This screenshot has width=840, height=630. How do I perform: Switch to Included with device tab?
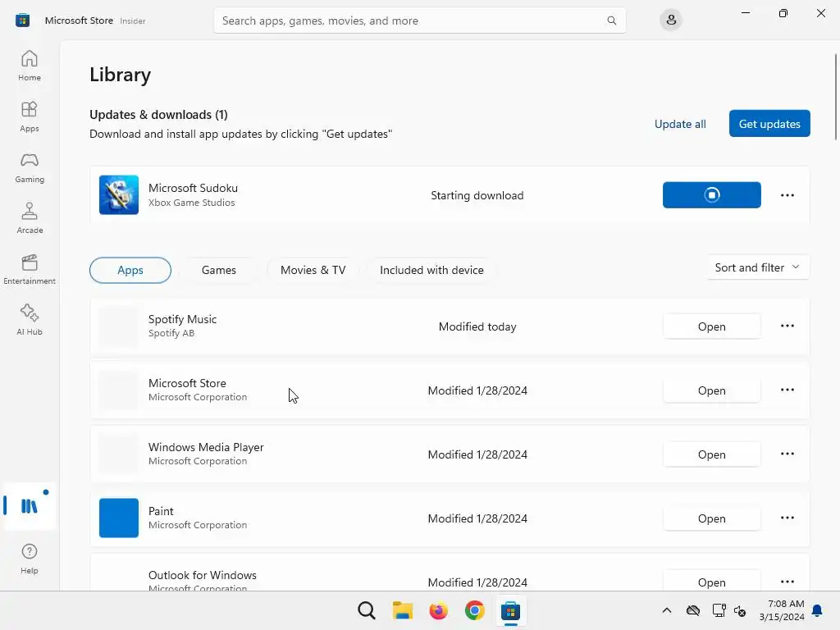tap(431, 270)
